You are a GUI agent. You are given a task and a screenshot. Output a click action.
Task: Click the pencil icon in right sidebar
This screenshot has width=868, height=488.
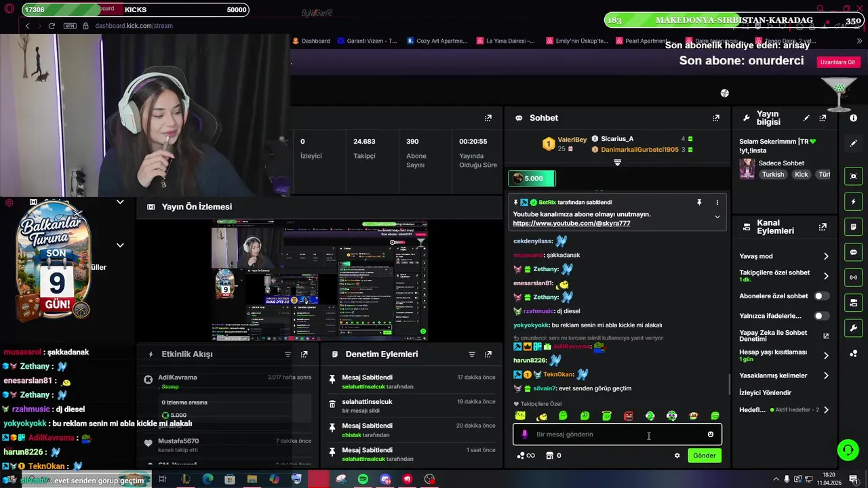point(853,144)
